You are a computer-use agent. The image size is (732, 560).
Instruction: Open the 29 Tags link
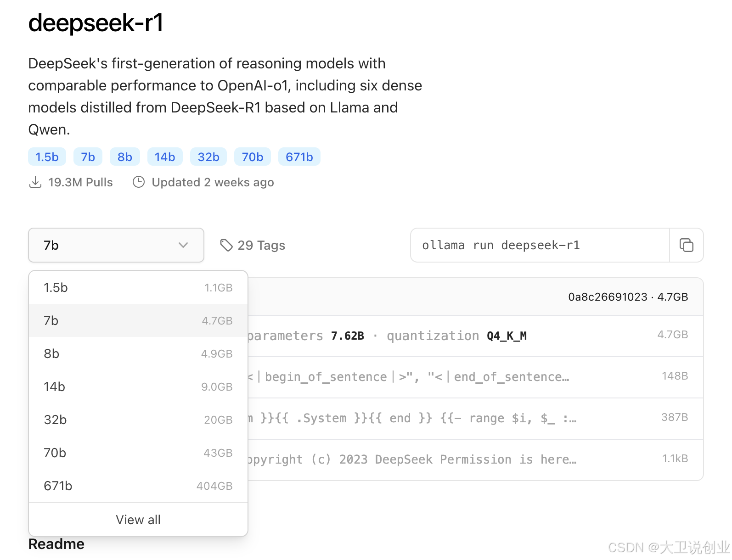point(261,245)
